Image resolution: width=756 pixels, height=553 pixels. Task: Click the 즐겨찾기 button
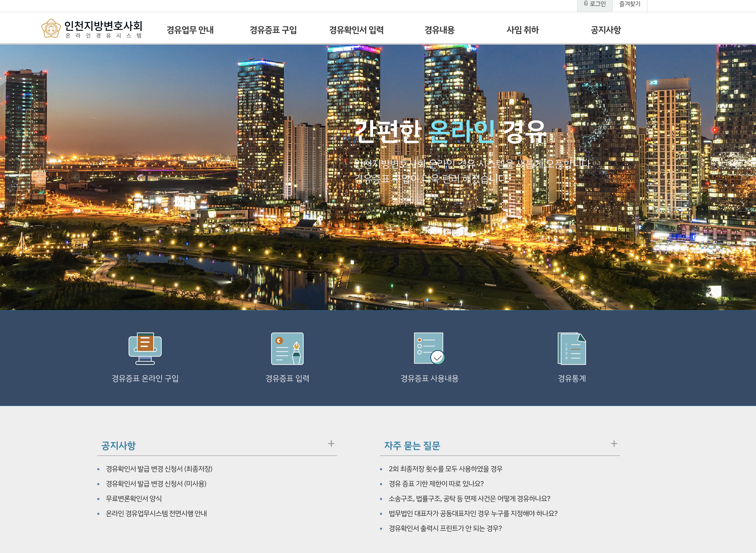[x=630, y=4]
